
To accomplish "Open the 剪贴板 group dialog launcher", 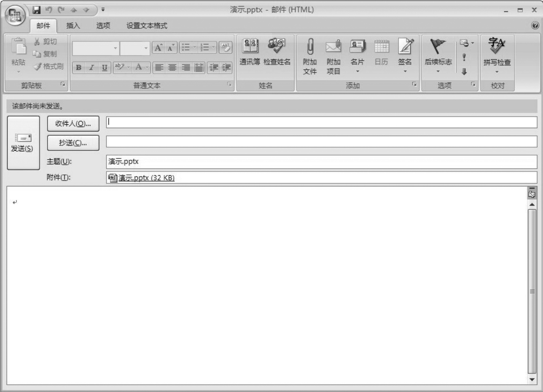I will [63, 85].
